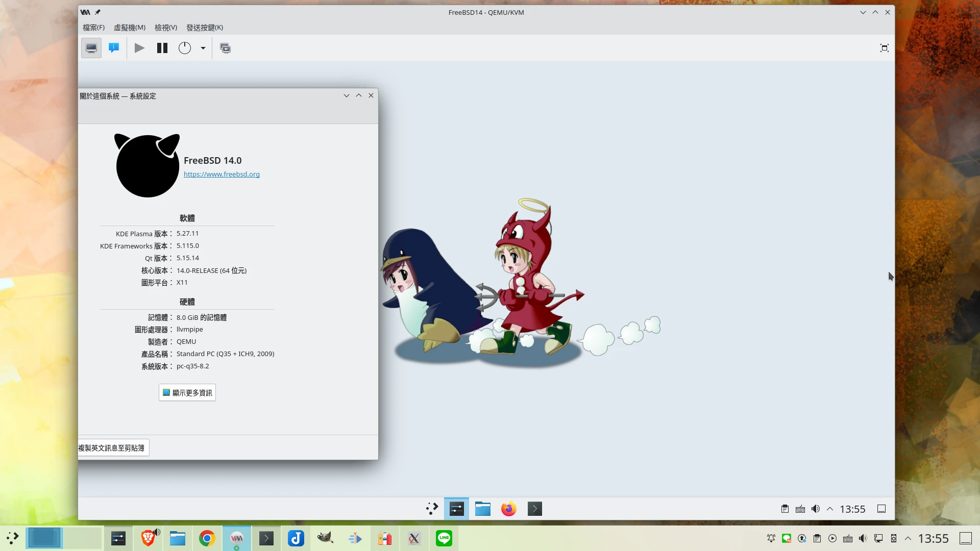Follow the freebsd.org link
This screenshot has height=551, width=980.
(x=222, y=174)
